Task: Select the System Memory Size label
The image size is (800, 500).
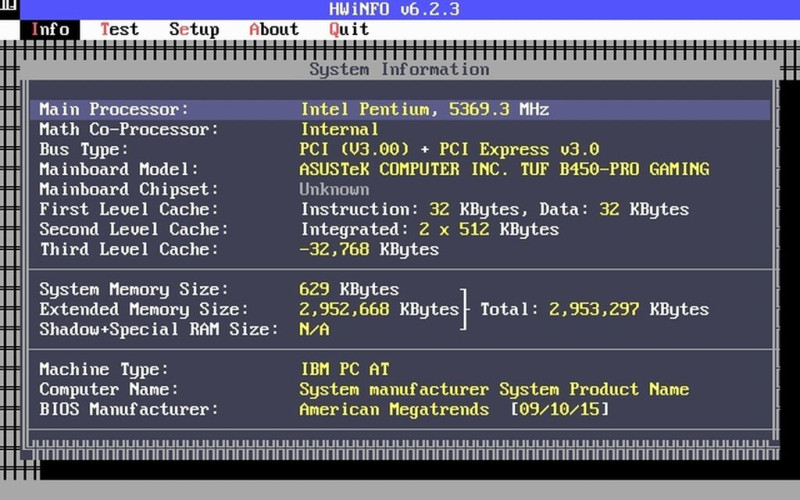Action: pos(134,289)
